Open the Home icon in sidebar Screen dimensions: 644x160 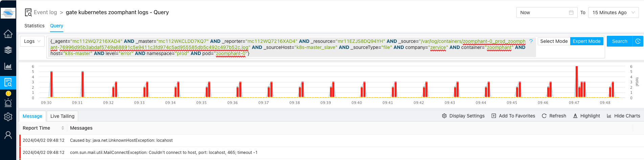8,34
